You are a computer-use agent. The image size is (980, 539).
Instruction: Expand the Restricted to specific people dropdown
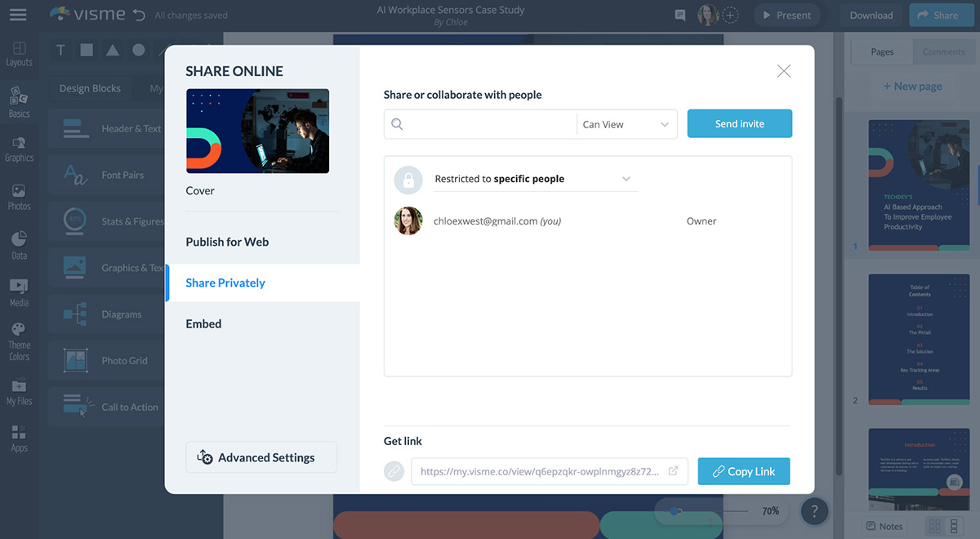pos(535,178)
